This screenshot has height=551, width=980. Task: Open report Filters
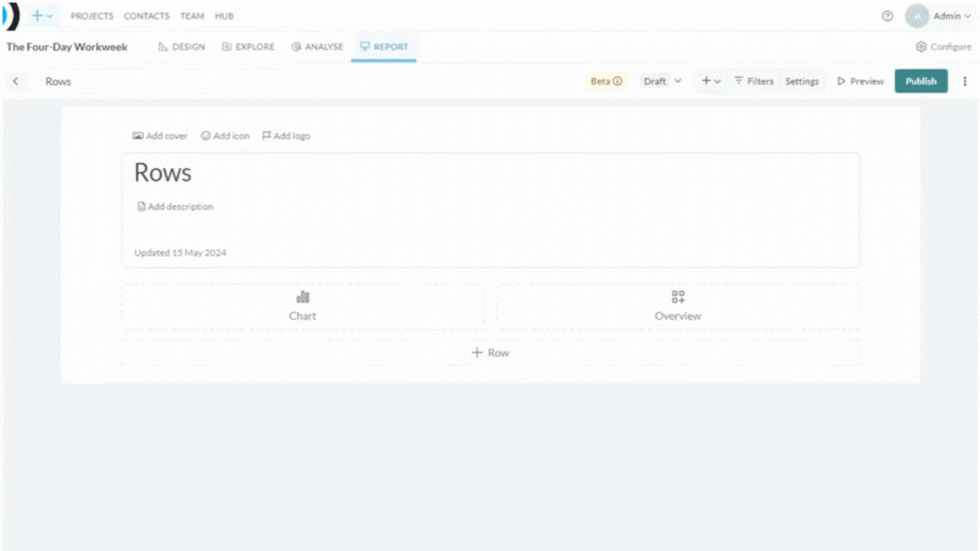pos(754,82)
